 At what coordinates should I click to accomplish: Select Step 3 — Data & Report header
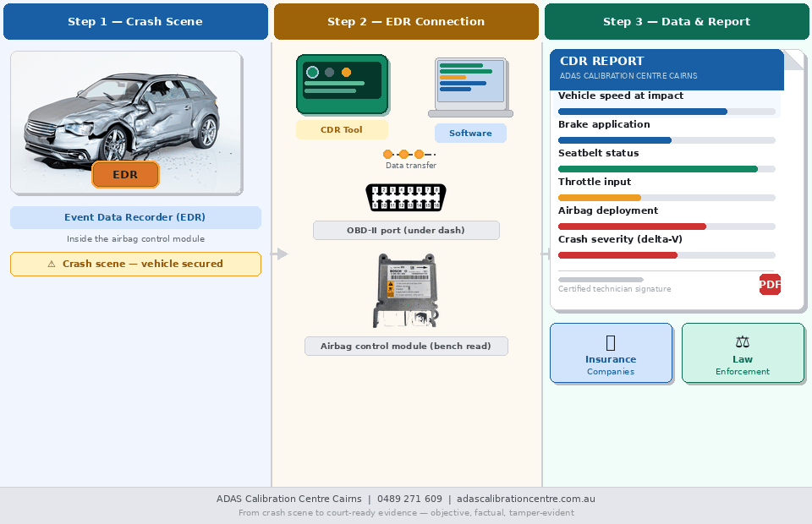pyautogui.click(x=677, y=22)
